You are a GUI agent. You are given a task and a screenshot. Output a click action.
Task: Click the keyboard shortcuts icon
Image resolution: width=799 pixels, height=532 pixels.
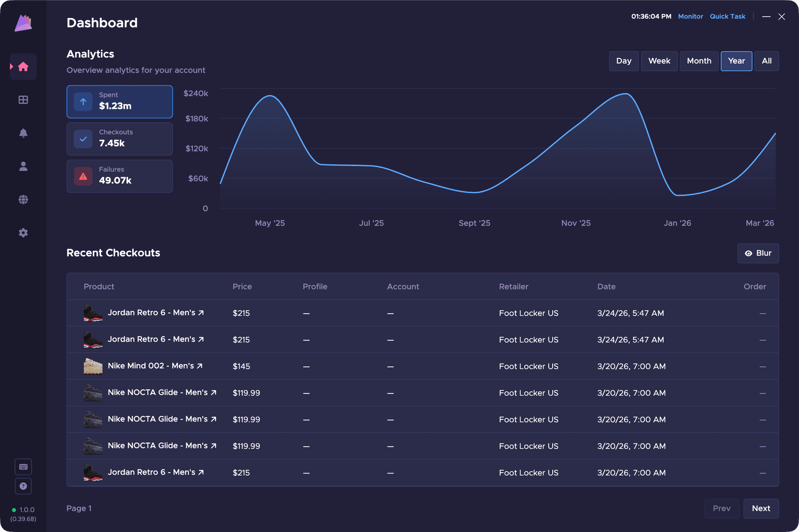point(23,467)
